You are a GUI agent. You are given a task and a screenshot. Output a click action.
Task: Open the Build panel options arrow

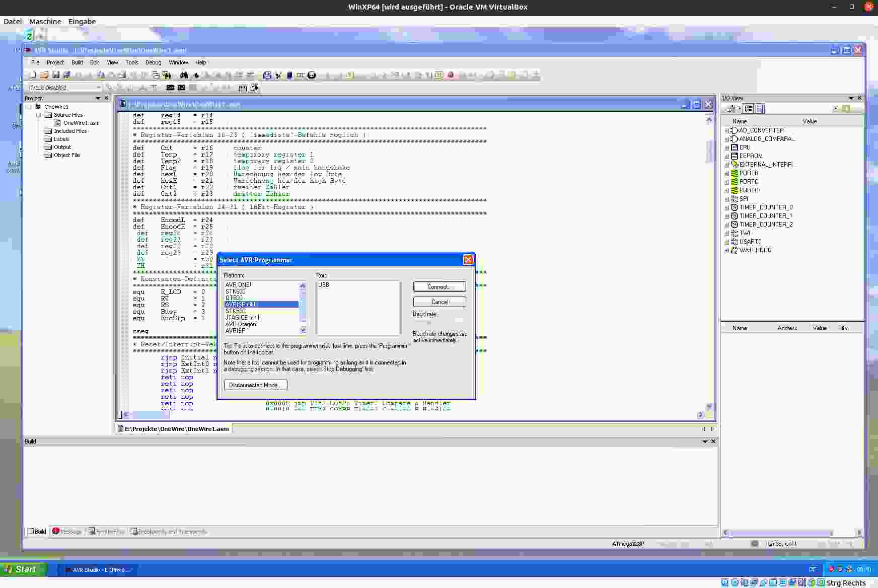click(705, 442)
